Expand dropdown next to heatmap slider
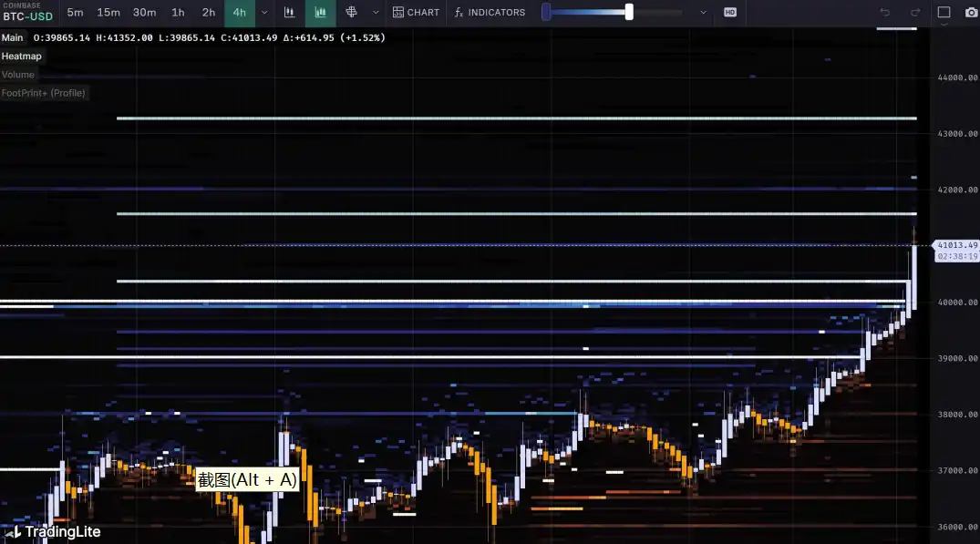This screenshot has height=544, width=980. coord(703,13)
